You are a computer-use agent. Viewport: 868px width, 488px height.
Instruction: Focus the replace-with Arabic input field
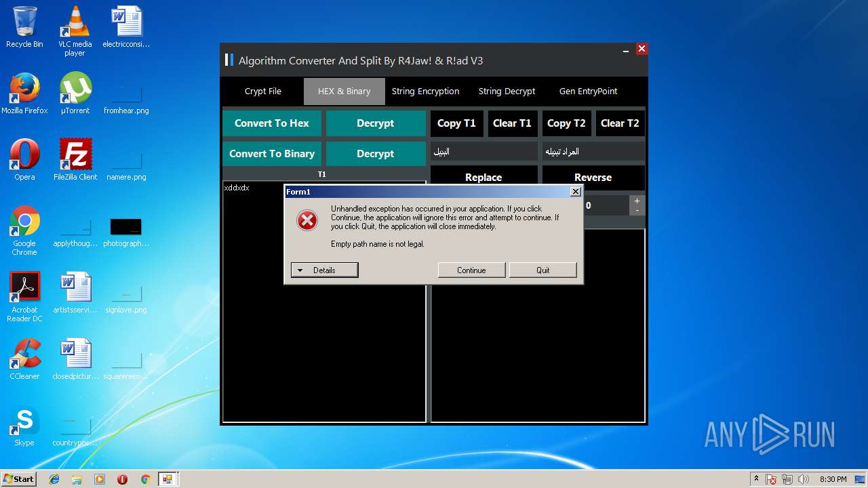point(484,152)
